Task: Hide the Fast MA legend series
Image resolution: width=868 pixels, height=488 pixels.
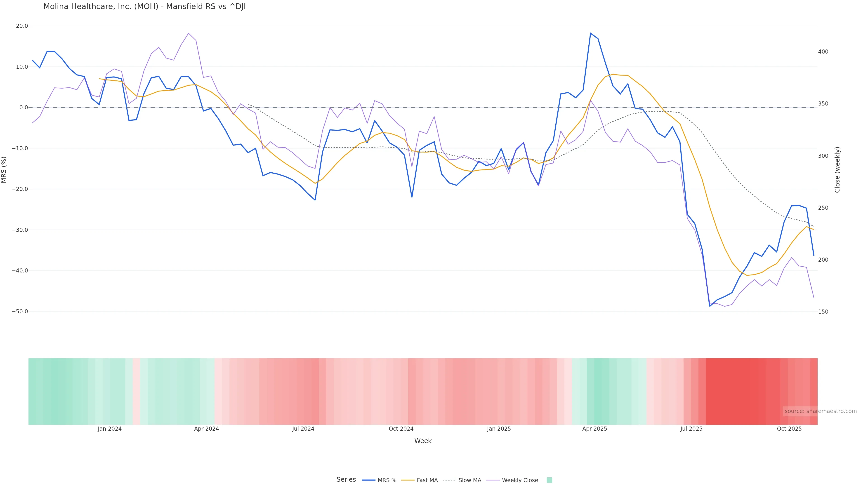Action: pos(427,480)
